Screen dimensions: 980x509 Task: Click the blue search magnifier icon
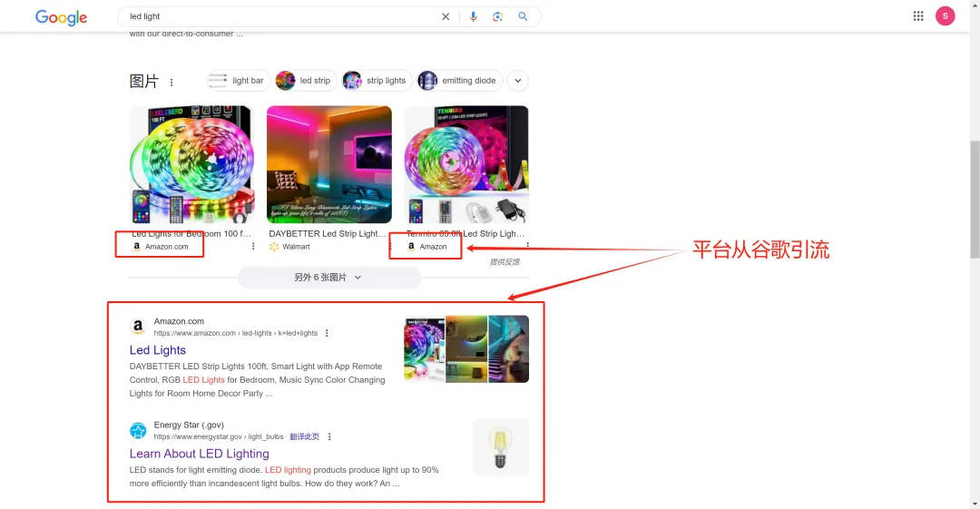[523, 16]
